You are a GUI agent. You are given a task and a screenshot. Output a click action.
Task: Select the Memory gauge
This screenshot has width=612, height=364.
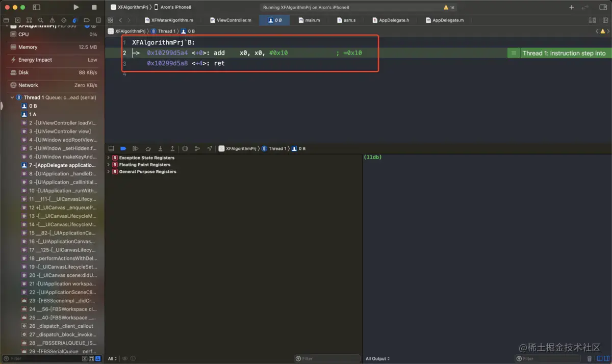tap(53, 47)
